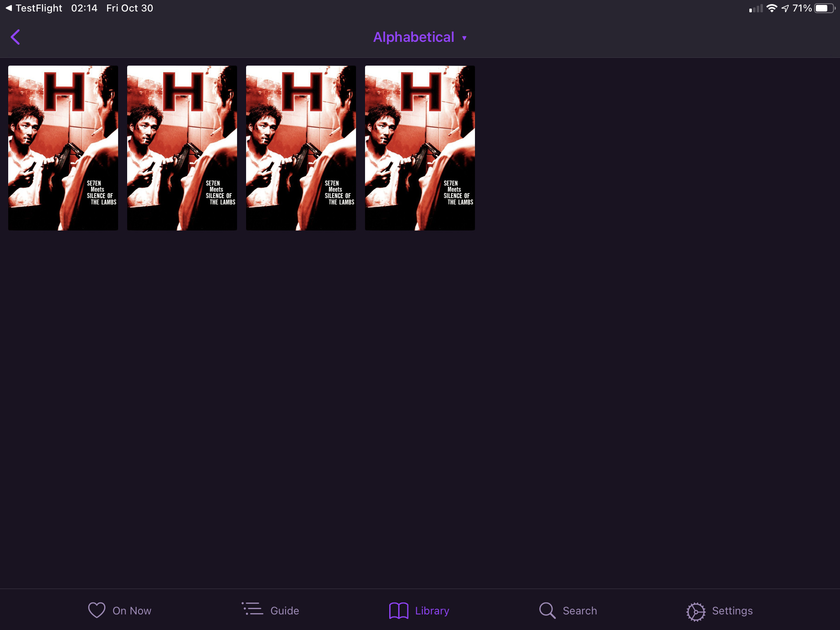840x630 pixels.
Task: Tap the battery indicator in status bar
Action: 824,8
